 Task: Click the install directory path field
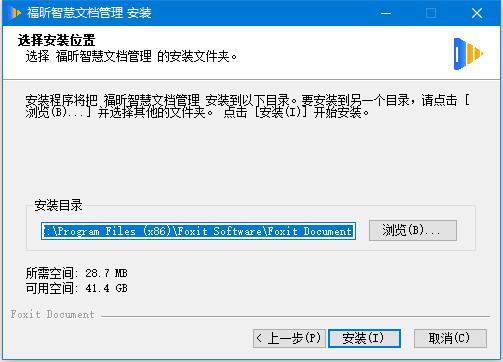click(198, 231)
